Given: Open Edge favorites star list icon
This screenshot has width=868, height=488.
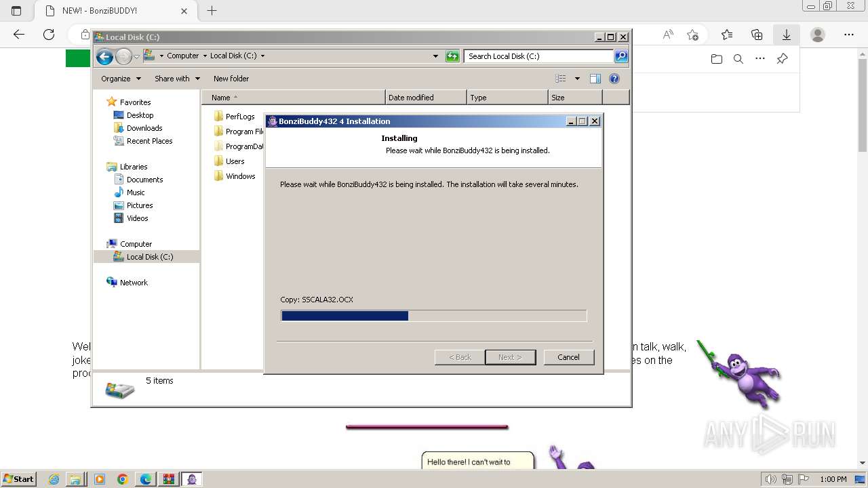Looking at the screenshot, I should [x=727, y=35].
